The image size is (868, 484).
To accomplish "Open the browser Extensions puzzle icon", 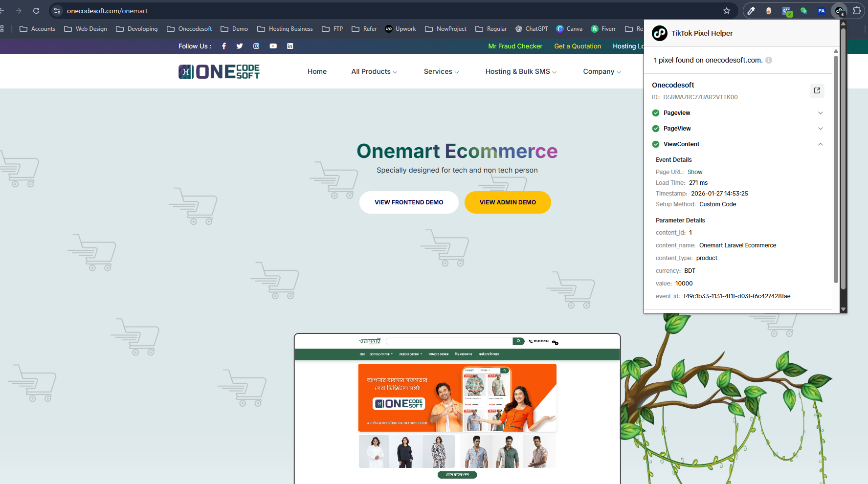I will (x=857, y=11).
